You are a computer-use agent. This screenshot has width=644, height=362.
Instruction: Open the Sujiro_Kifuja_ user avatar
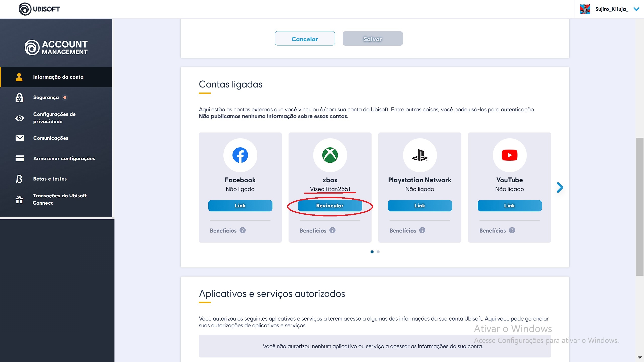(x=585, y=9)
